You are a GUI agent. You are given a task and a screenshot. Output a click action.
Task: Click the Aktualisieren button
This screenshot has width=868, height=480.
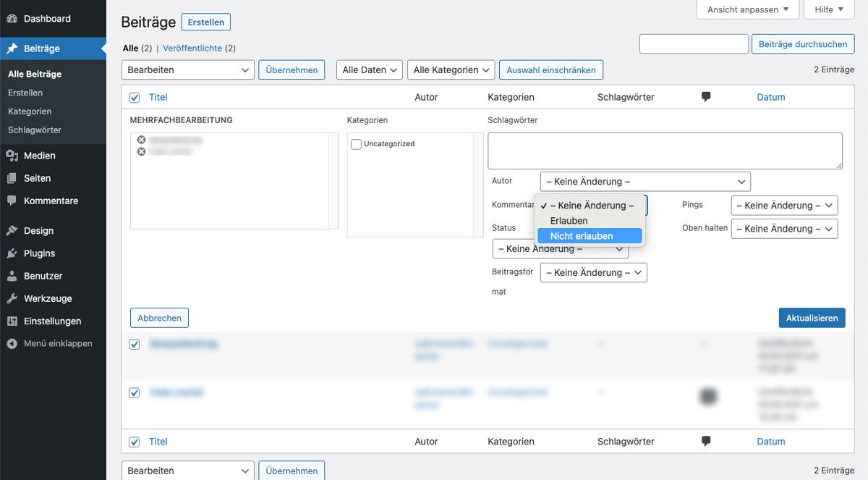[x=812, y=317]
